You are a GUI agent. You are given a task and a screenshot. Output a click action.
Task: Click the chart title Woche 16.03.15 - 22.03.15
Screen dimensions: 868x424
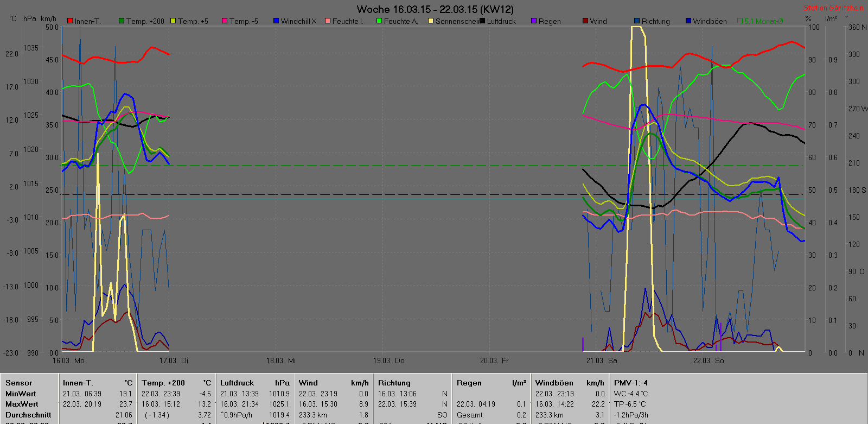(x=435, y=9)
